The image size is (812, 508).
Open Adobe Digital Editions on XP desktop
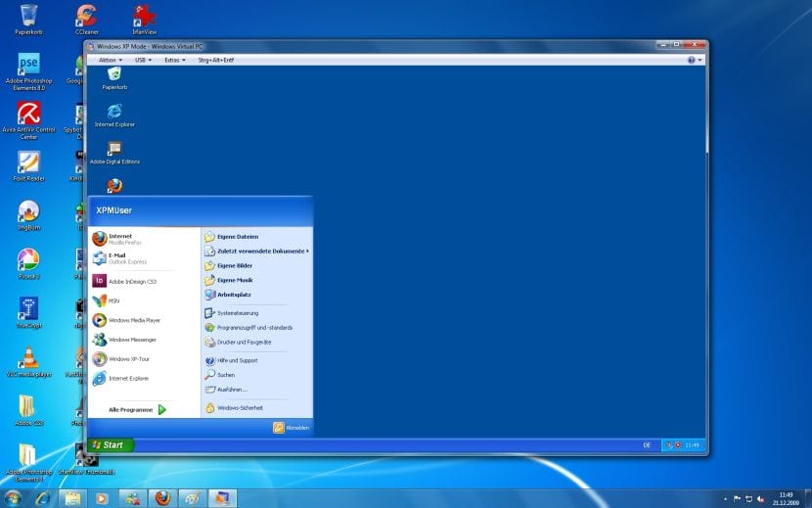[x=114, y=153]
